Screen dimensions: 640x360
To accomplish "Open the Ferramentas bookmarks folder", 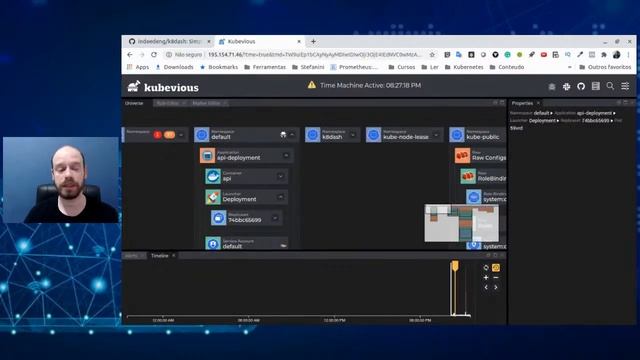I will click(265, 67).
